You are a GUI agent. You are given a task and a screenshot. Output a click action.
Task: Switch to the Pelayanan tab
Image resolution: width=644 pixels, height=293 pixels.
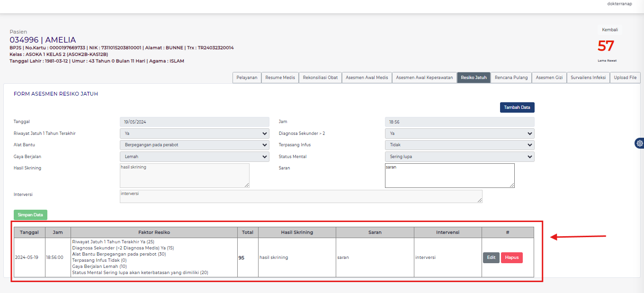[x=247, y=78]
